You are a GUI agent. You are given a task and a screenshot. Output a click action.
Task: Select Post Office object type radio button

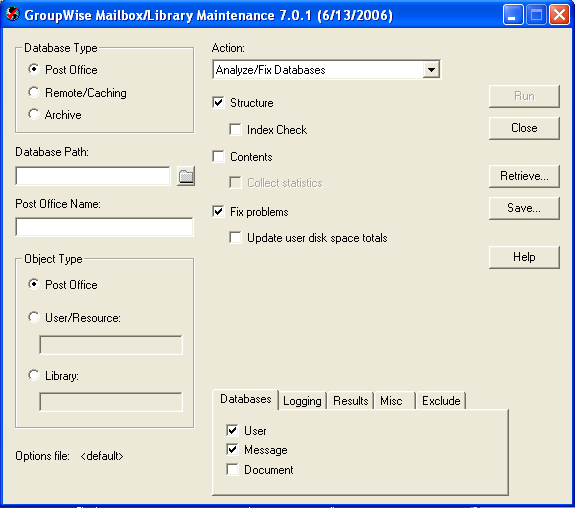[x=34, y=284]
